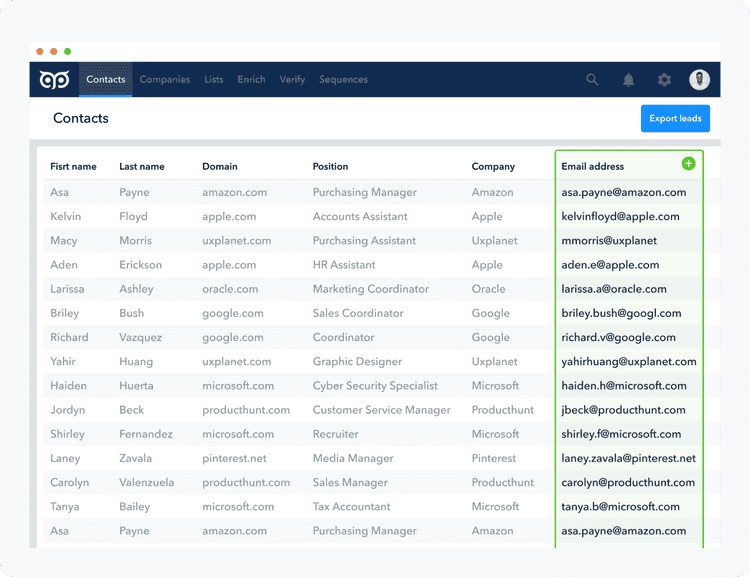
Task: Click the Email address column header
Action: 593,166
